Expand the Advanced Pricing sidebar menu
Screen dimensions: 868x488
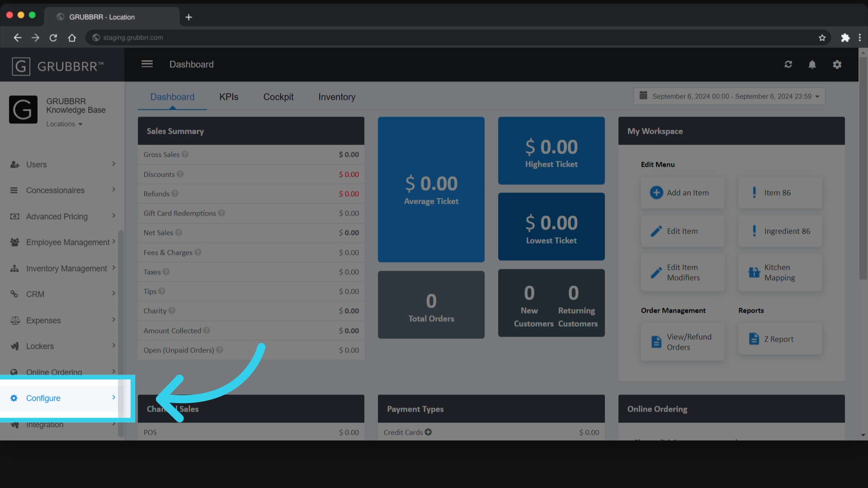click(x=62, y=216)
